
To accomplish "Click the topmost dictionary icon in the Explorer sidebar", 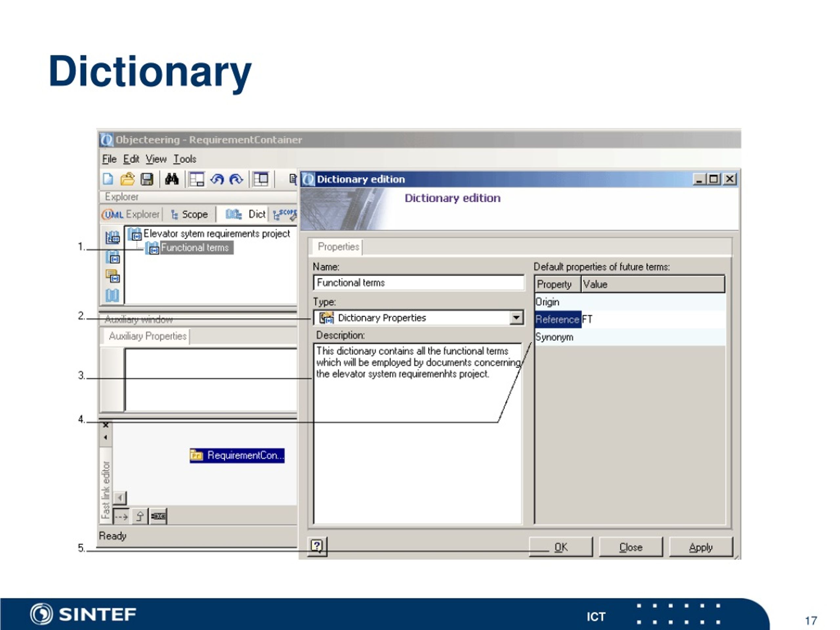I will pos(113,237).
